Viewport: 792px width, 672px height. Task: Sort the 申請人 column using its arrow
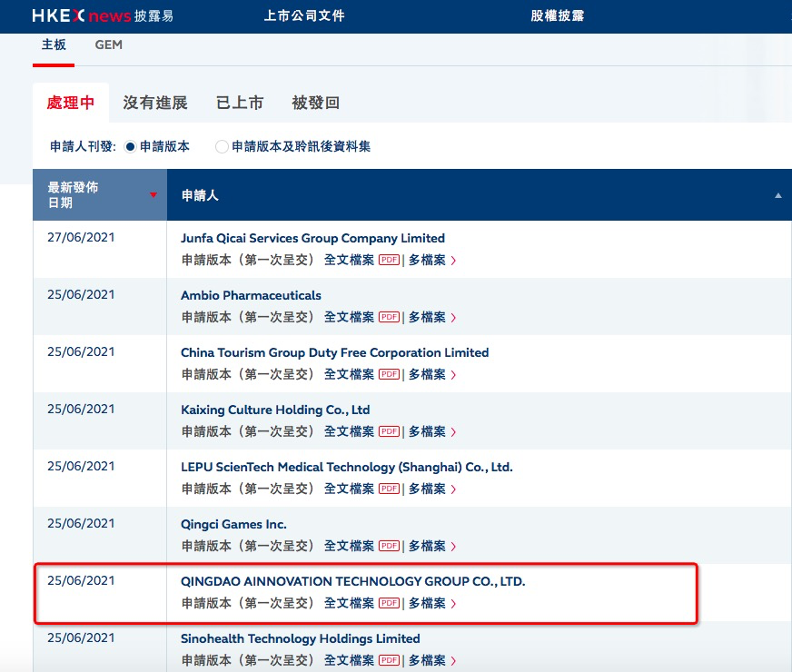pos(777,195)
